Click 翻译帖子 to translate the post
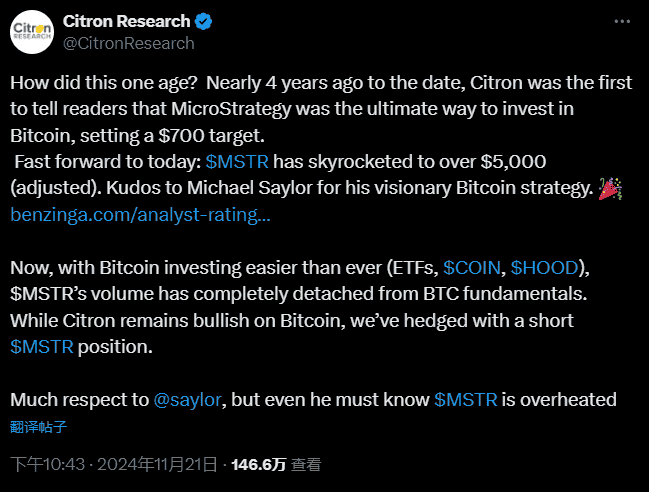649x492 pixels. pos(38,427)
